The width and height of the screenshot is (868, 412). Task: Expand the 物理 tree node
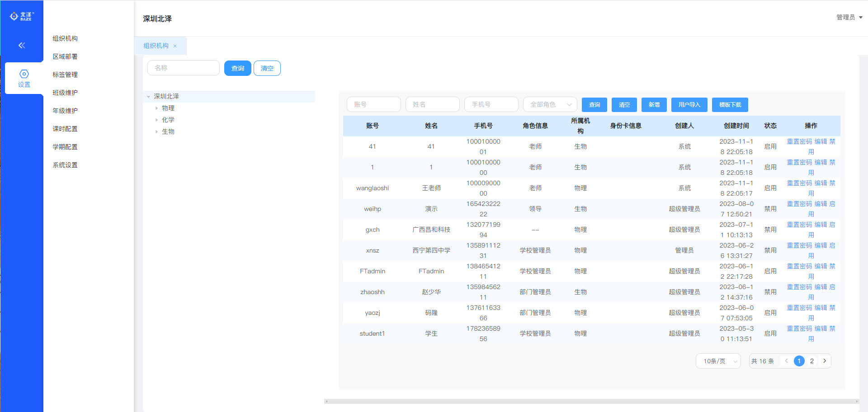click(x=156, y=108)
